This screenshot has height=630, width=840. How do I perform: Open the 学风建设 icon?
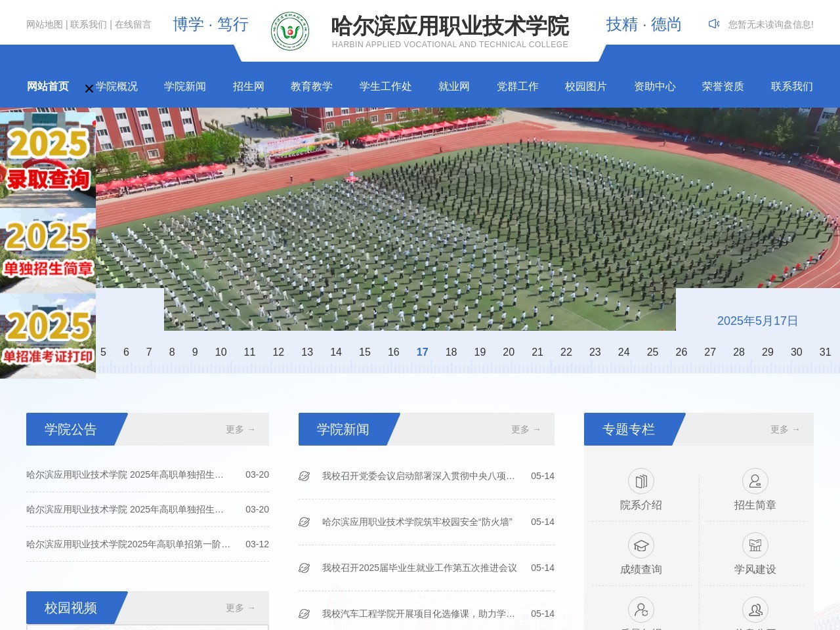pyautogui.click(x=755, y=545)
